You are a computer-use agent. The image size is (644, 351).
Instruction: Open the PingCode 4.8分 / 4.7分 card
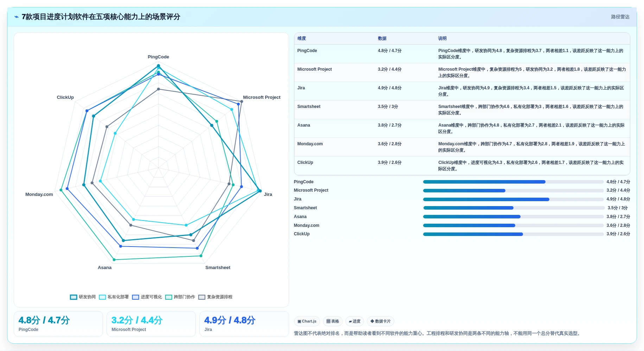[x=58, y=324]
